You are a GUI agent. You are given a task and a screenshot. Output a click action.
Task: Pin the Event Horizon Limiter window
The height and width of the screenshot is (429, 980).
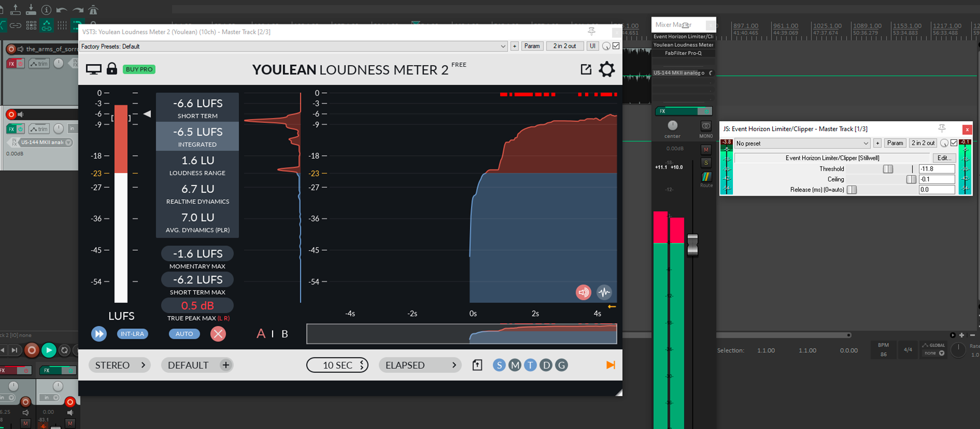tap(942, 129)
